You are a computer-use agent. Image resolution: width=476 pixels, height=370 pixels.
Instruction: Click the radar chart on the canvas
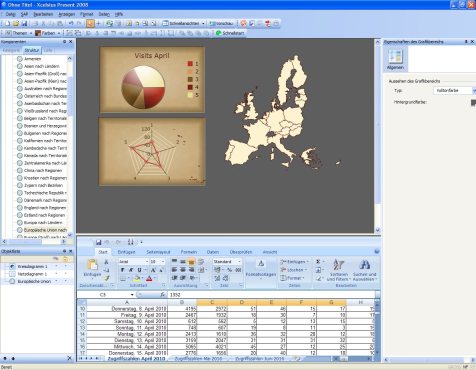(152, 151)
